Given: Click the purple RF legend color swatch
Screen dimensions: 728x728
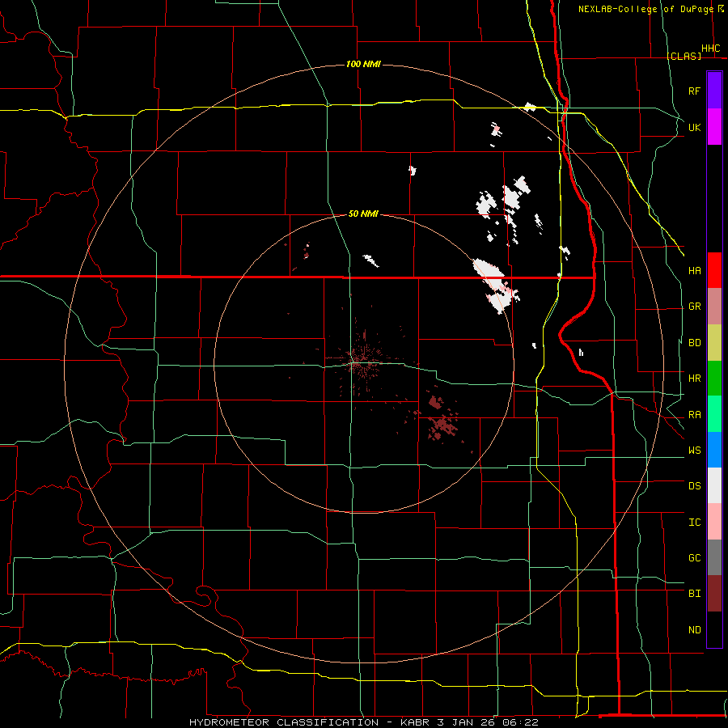Looking at the screenshot, I should 714,91.
